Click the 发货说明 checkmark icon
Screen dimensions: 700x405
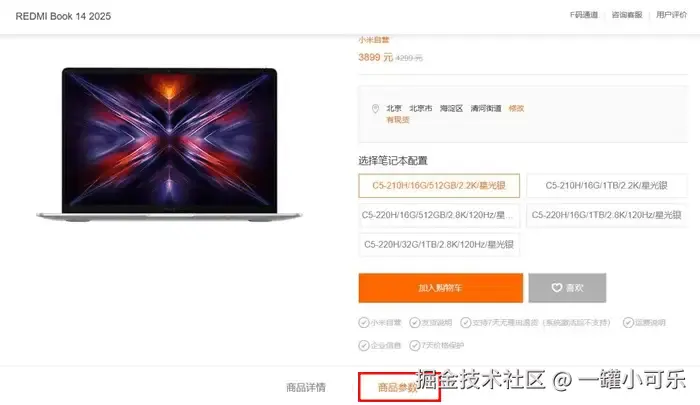coord(415,322)
